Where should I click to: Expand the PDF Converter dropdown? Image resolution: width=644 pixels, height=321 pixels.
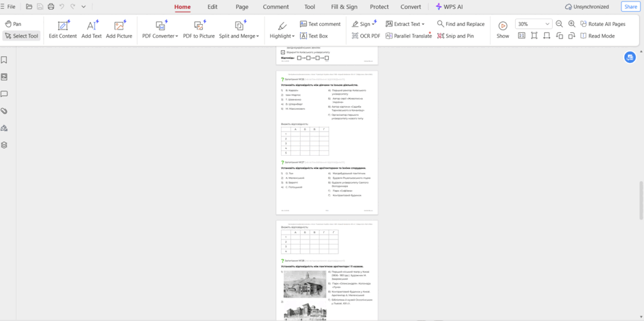coord(160,30)
